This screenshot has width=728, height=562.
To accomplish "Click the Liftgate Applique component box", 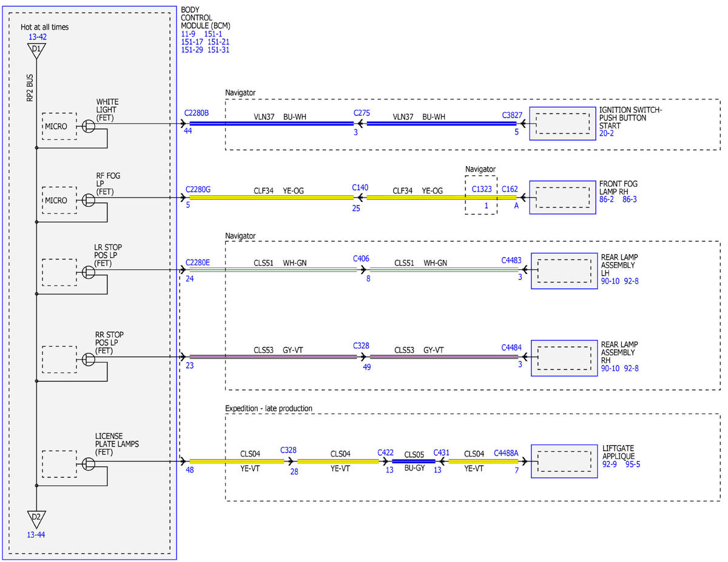I will [x=564, y=461].
